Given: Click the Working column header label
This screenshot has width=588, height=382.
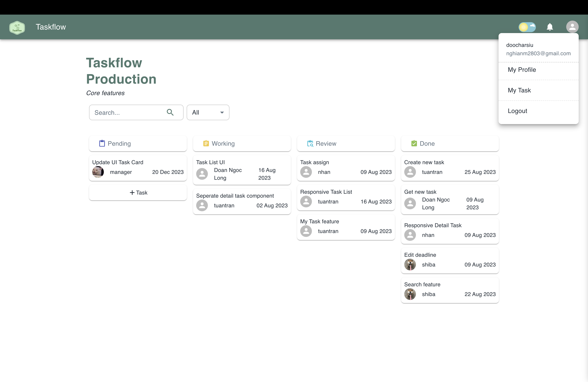Looking at the screenshot, I should pos(223,144).
